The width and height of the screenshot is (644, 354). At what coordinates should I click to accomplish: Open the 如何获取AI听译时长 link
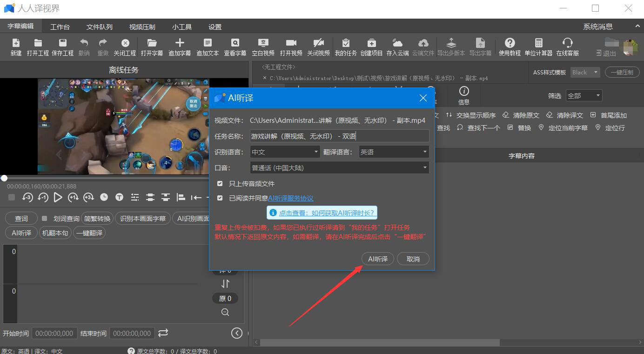point(327,213)
